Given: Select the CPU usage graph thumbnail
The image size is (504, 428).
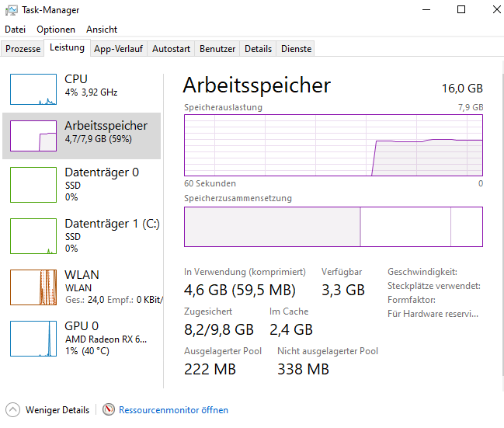Looking at the screenshot, I should [33, 89].
